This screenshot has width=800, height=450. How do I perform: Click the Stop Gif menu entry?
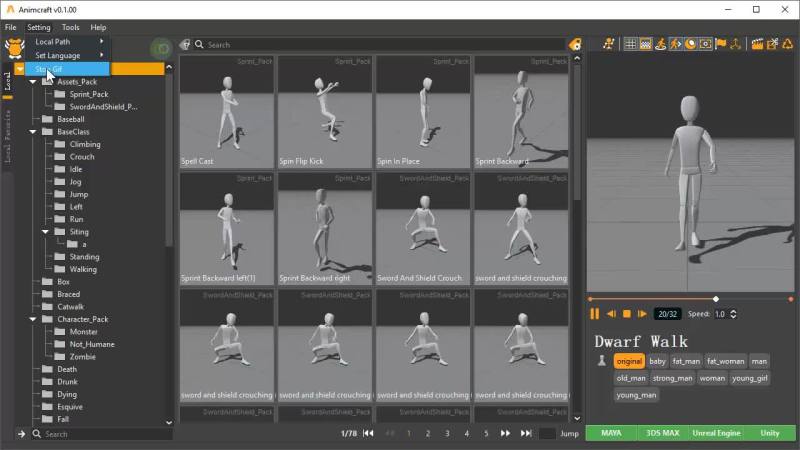click(x=67, y=69)
